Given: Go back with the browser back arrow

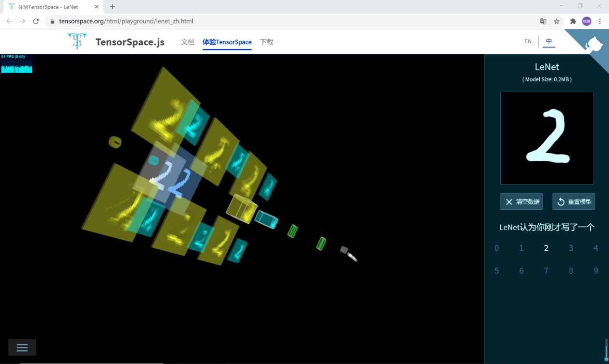Looking at the screenshot, I should (9, 21).
